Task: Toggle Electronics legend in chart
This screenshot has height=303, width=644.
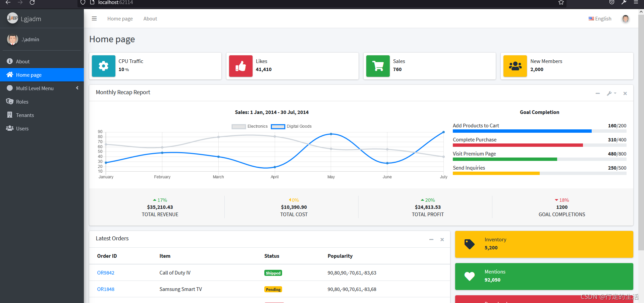Action: coord(250,126)
